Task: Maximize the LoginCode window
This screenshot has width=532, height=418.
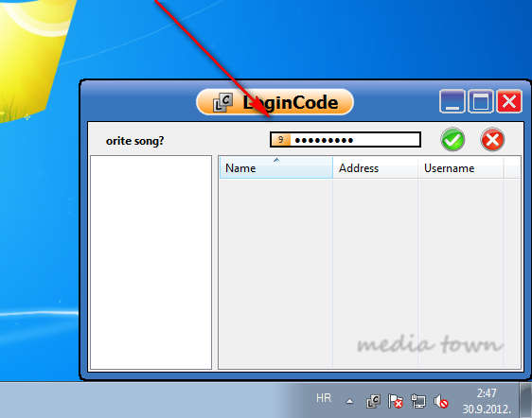Action: click(481, 101)
